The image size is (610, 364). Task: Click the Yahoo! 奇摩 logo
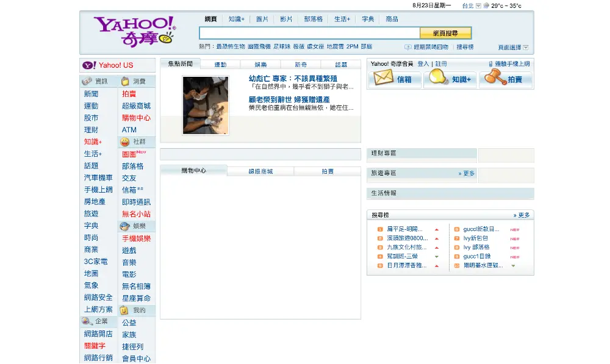[x=135, y=32]
